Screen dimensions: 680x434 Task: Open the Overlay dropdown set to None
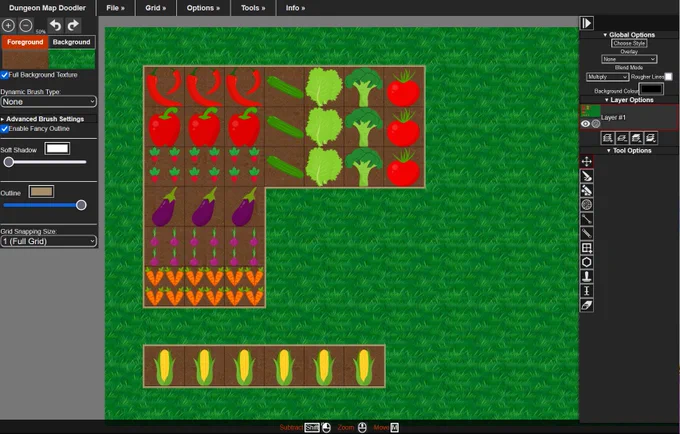[629, 59]
